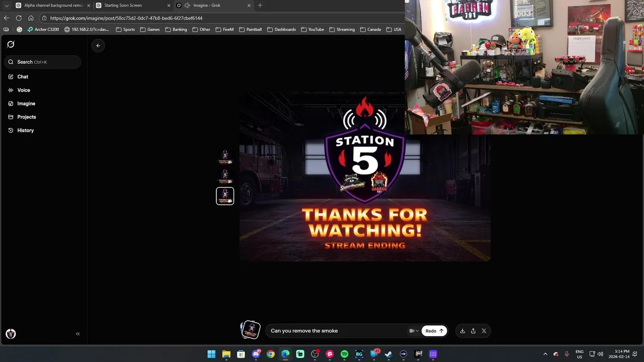Screen dimensions: 644x362
Task: Expand the Banking bookmarks folder
Action: pyautogui.click(x=176, y=30)
